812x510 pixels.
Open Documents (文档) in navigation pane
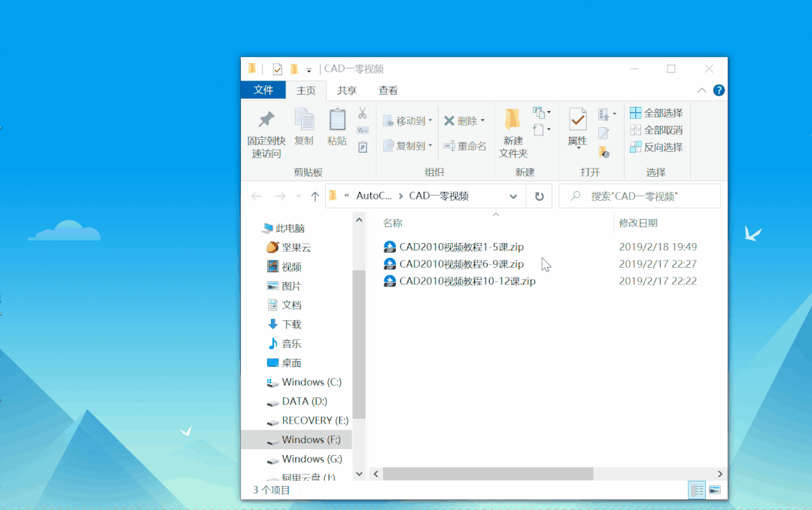click(x=284, y=305)
